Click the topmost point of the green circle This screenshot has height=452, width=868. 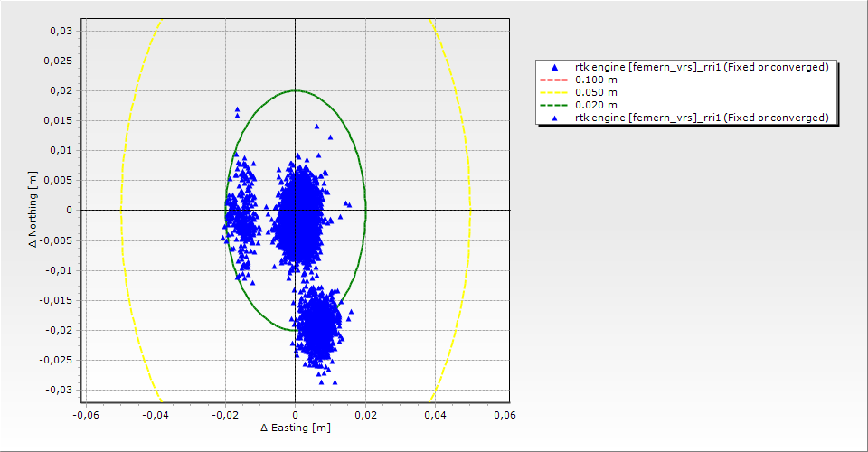coord(296,90)
